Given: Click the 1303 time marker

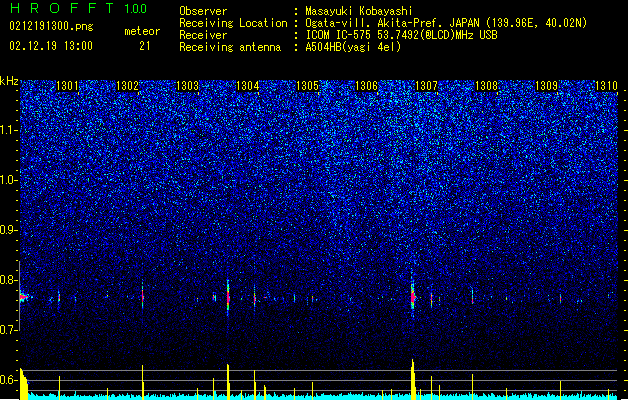Looking at the screenshot, I should point(187,86).
